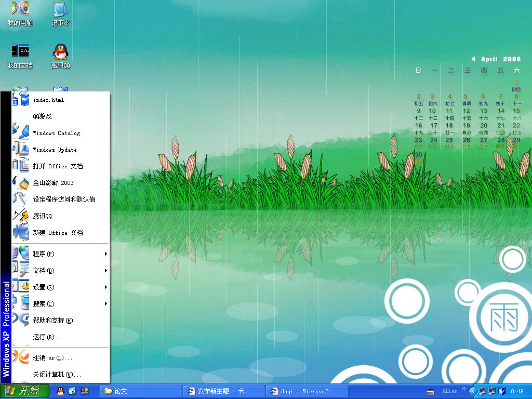Launch QQ游戏 from the Start menu
Viewport: 532px width, 399px height.
click(x=60, y=116)
